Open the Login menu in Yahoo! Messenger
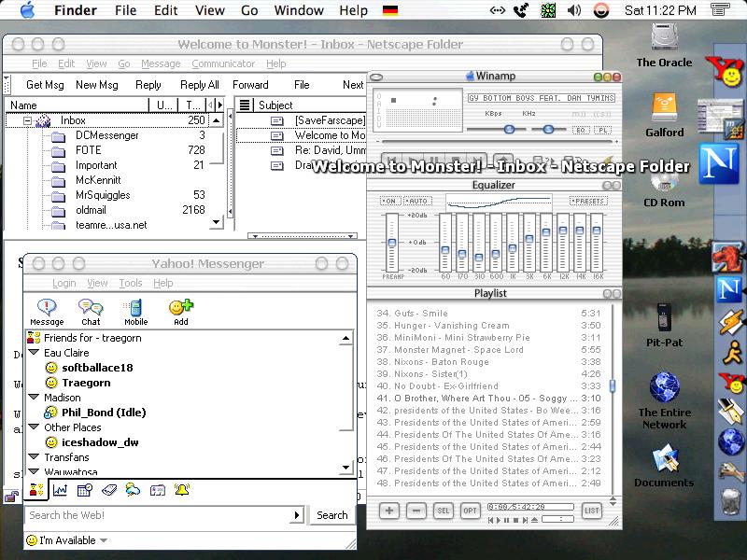747x560 pixels. point(63,283)
